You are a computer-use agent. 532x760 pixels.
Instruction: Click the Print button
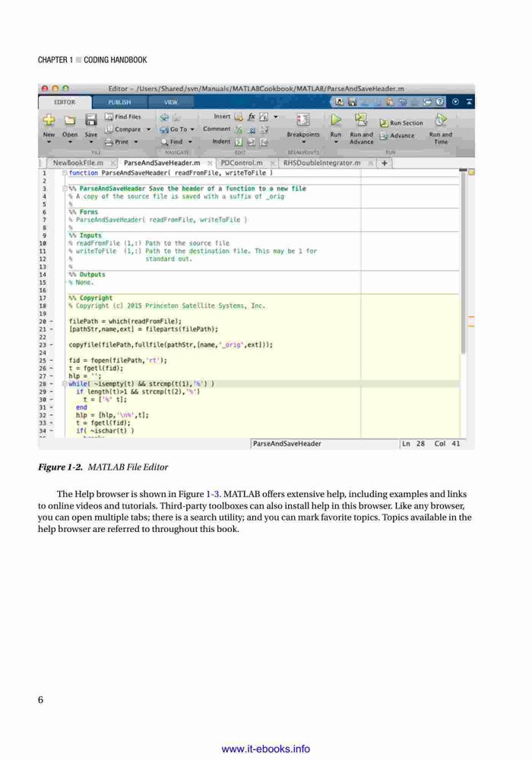[x=117, y=142]
